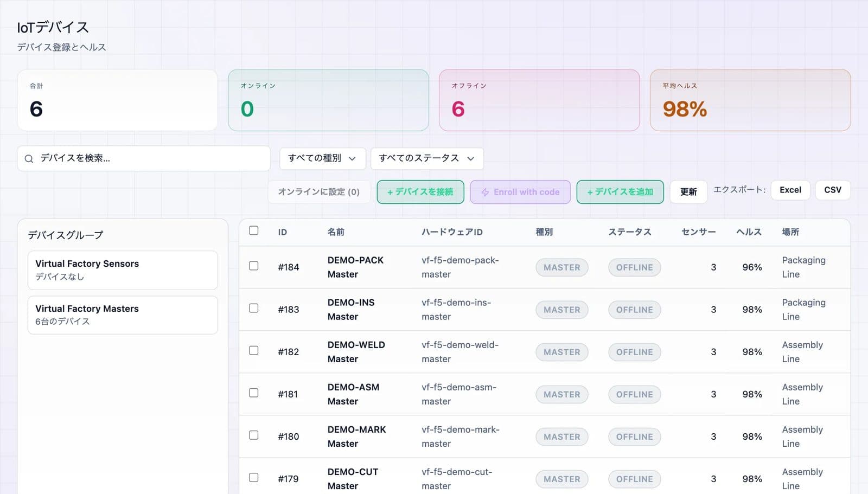Click the DEMO-MARK Master device name
The image size is (868, 494).
click(x=357, y=437)
